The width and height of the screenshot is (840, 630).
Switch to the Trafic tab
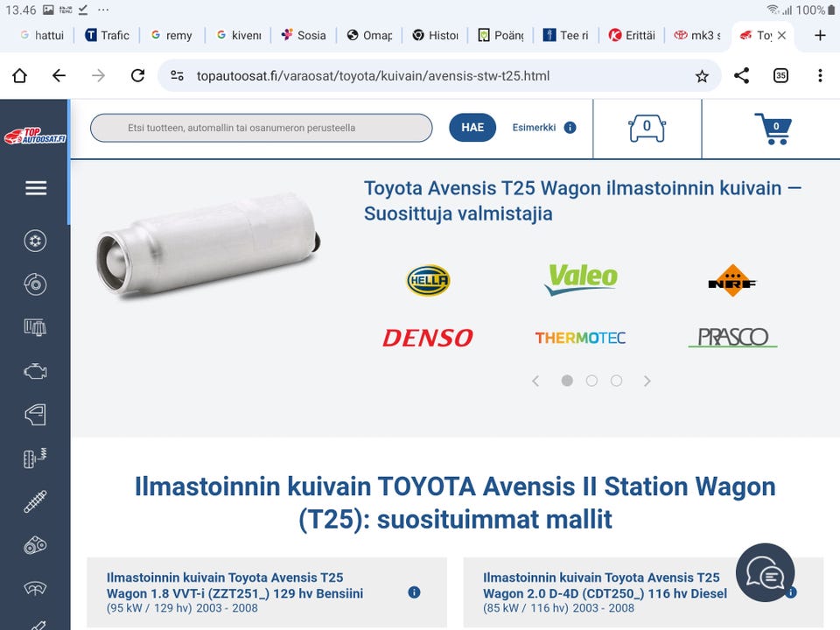coord(108,35)
